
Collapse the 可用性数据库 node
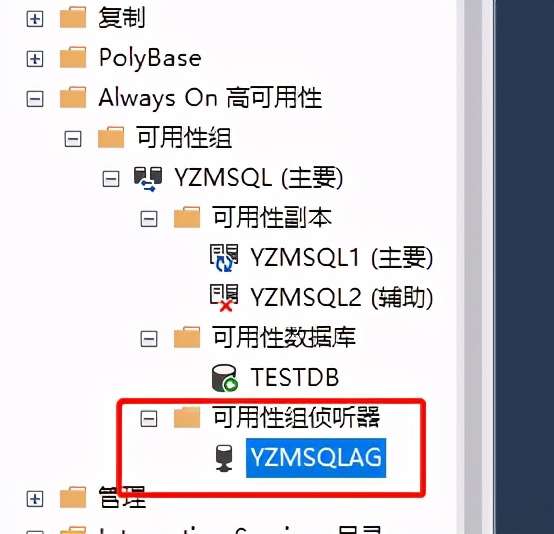click(149, 339)
